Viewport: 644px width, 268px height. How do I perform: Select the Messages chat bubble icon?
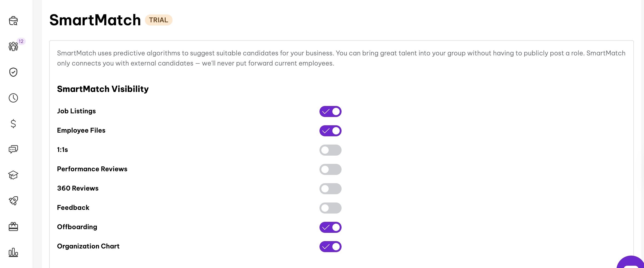[x=13, y=149]
